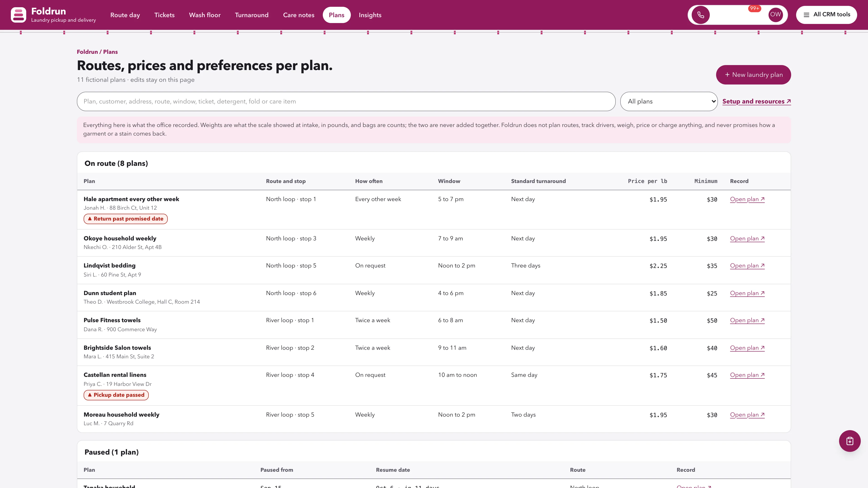Click the River loop · stop 5 cell
Viewport: 868px width, 488px height.
290,415
